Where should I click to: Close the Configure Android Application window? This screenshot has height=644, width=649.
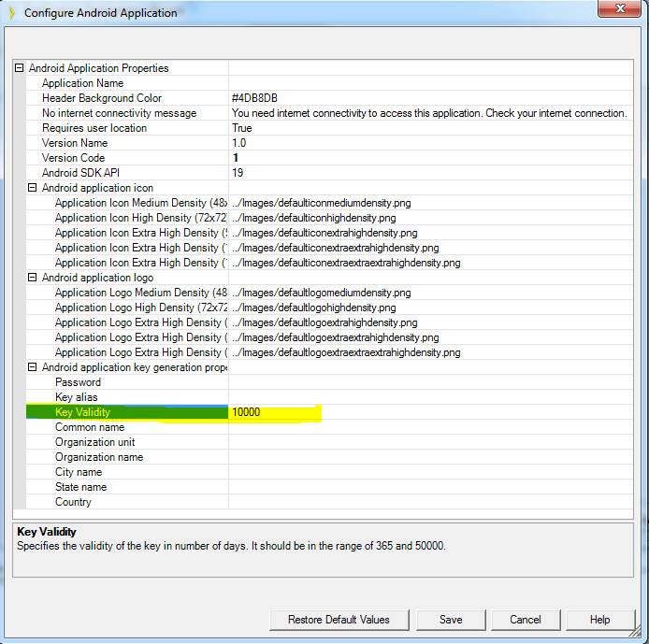tap(620, 8)
